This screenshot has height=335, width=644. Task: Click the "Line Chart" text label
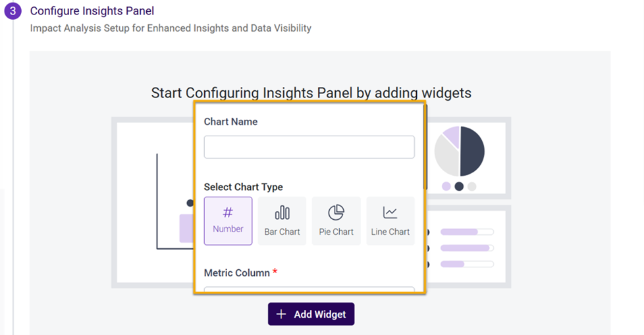[390, 232]
